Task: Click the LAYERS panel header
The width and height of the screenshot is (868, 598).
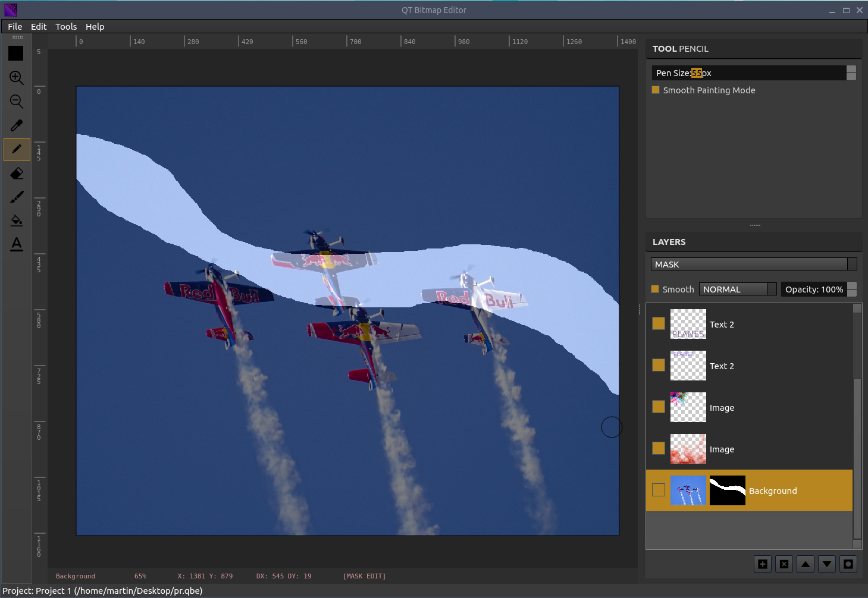Action: point(754,242)
